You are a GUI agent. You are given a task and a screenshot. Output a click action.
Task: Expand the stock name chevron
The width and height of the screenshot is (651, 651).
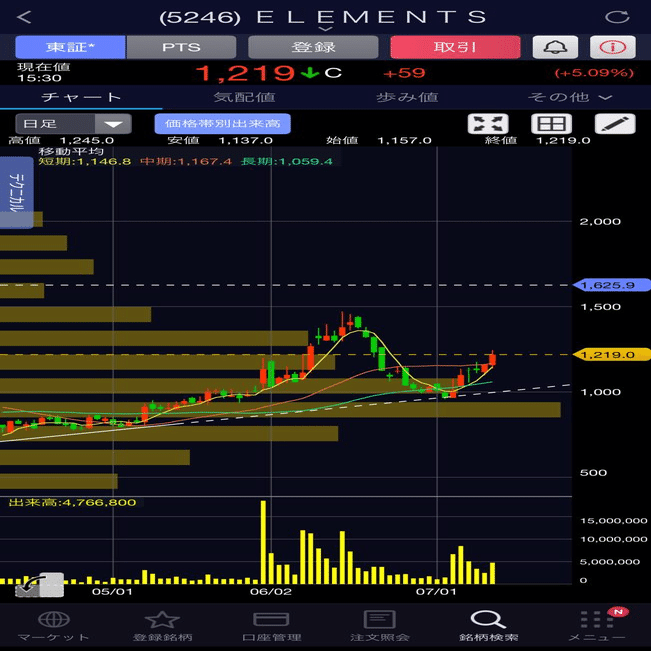(326, 29)
